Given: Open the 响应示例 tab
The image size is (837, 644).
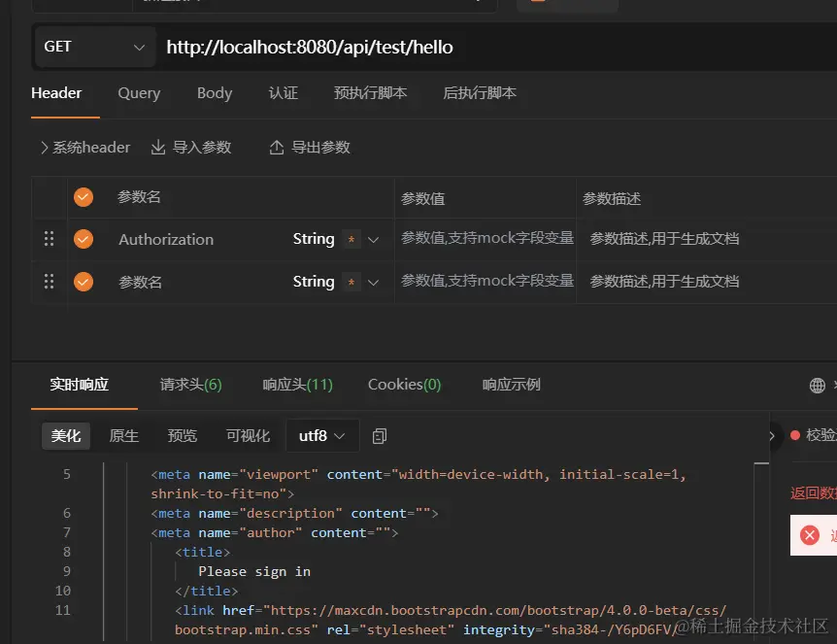Looking at the screenshot, I should coord(512,385).
